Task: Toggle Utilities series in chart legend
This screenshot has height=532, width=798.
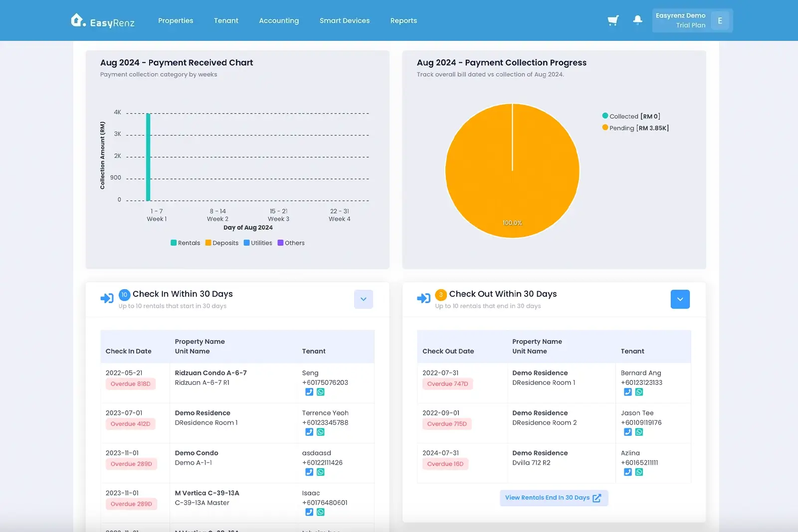Action: (x=258, y=243)
